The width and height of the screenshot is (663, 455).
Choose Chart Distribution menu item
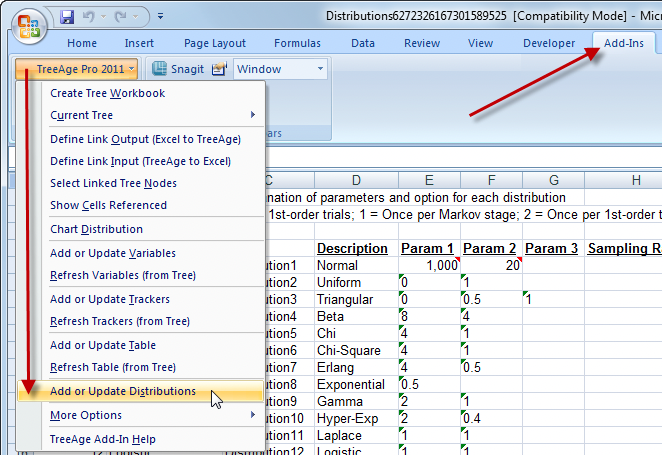[140, 229]
